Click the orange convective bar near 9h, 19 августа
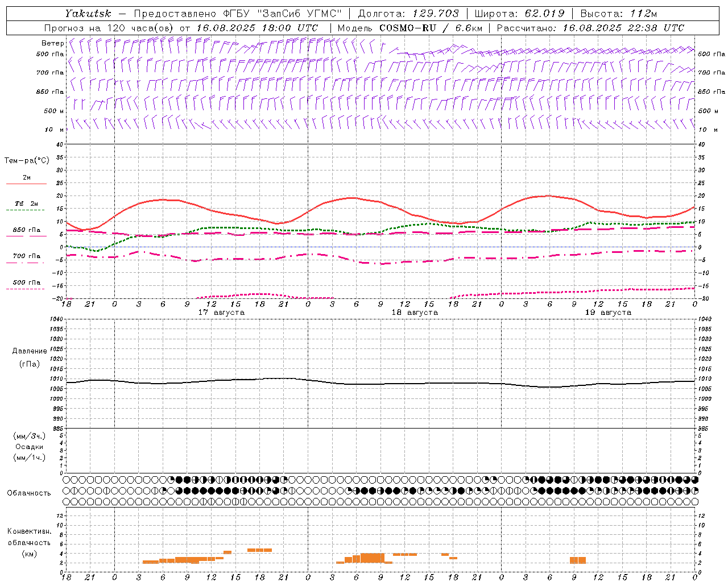The height and width of the screenshot is (582, 728). pos(578,560)
